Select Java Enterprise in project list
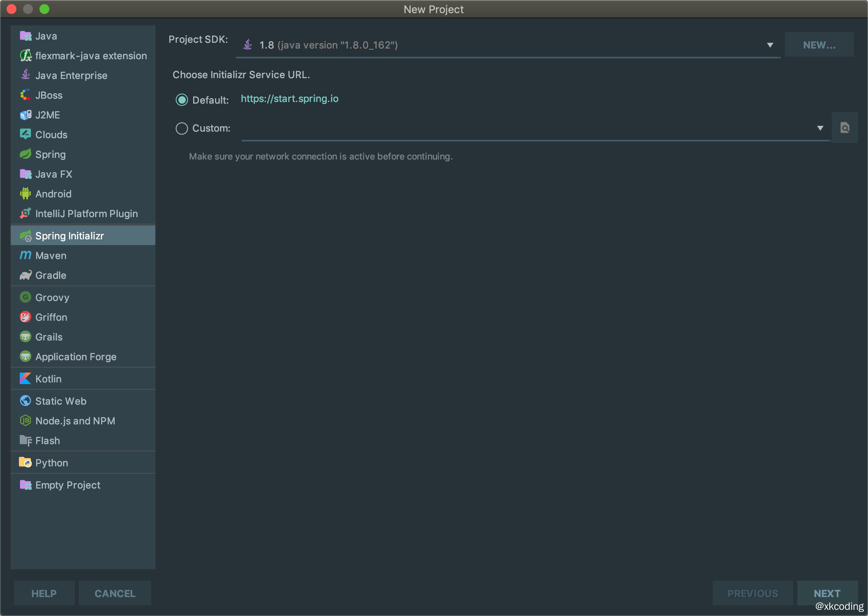This screenshot has width=868, height=616. pos(71,75)
